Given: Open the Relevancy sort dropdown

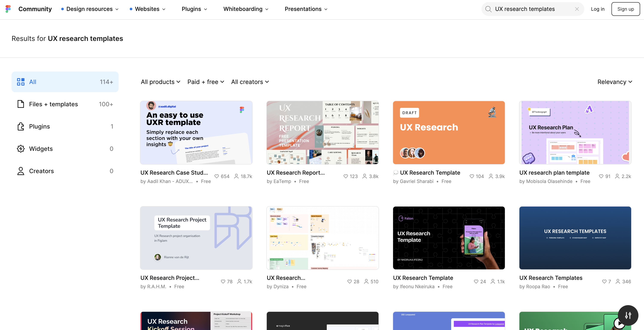Looking at the screenshot, I should [x=615, y=82].
